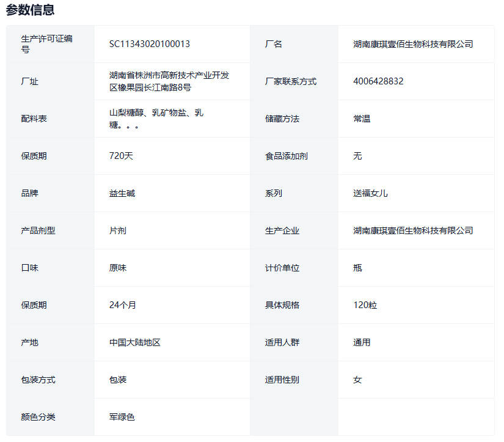Viewport: 504px width, 442px height.
Task: Select flavor value 原味
Action: pyautogui.click(x=118, y=268)
